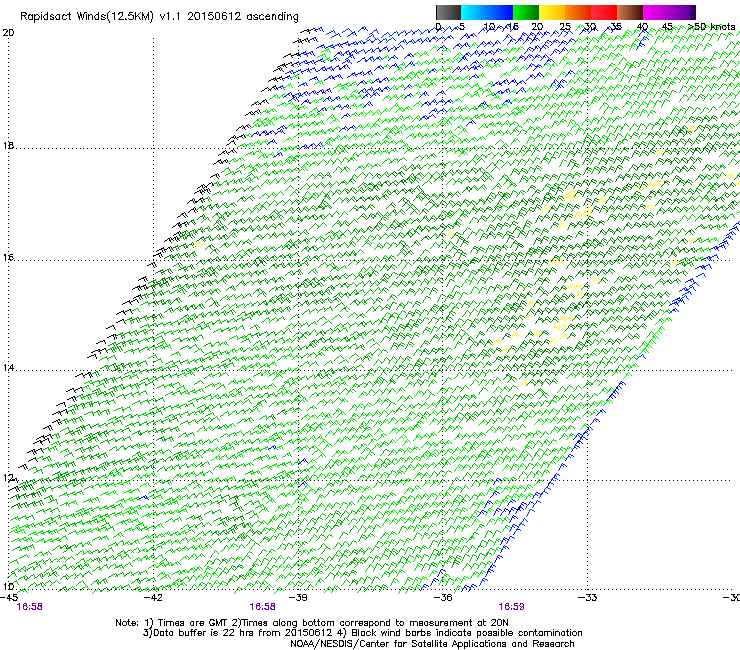The height and width of the screenshot is (650, 740).
Task: Click the red 30-35 knots legend swatch
Action: point(604,12)
